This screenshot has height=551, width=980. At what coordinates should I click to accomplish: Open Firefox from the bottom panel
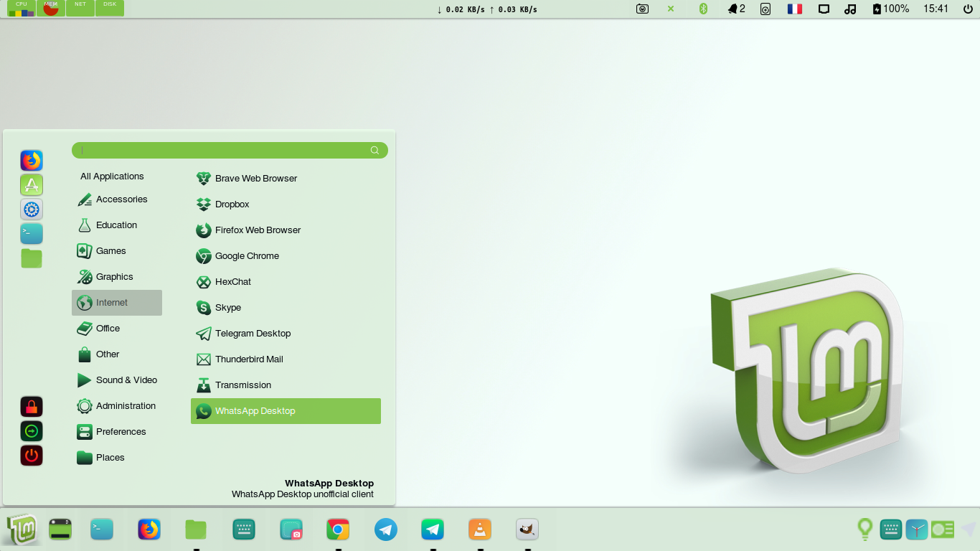click(x=149, y=530)
